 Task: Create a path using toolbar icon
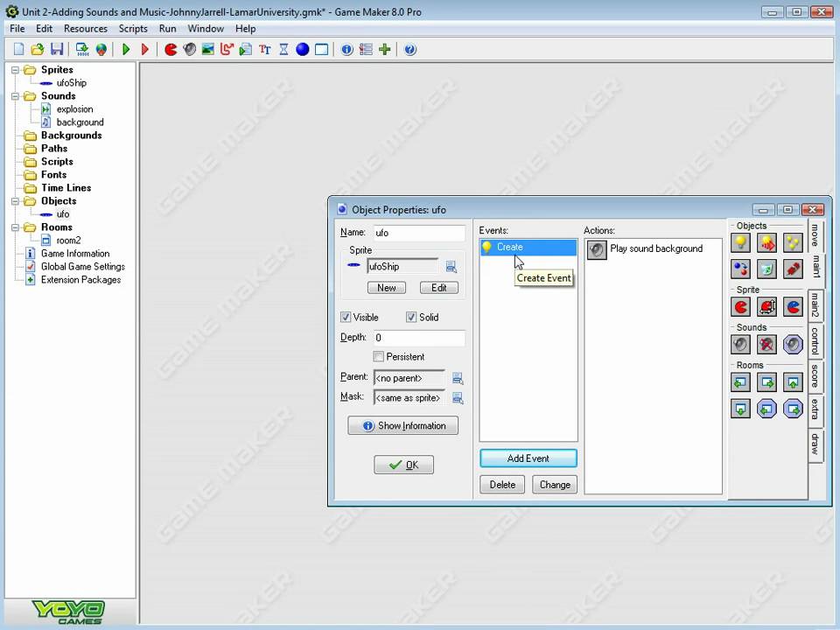pyautogui.click(x=227, y=50)
